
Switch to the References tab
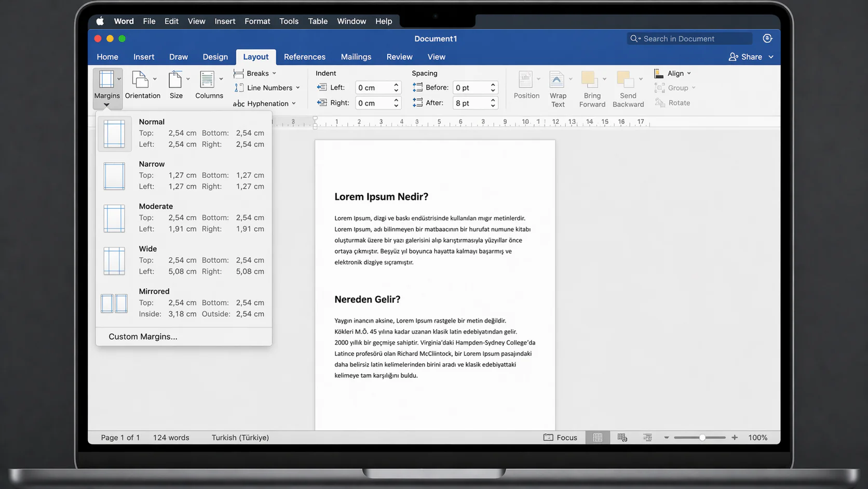pos(305,57)
